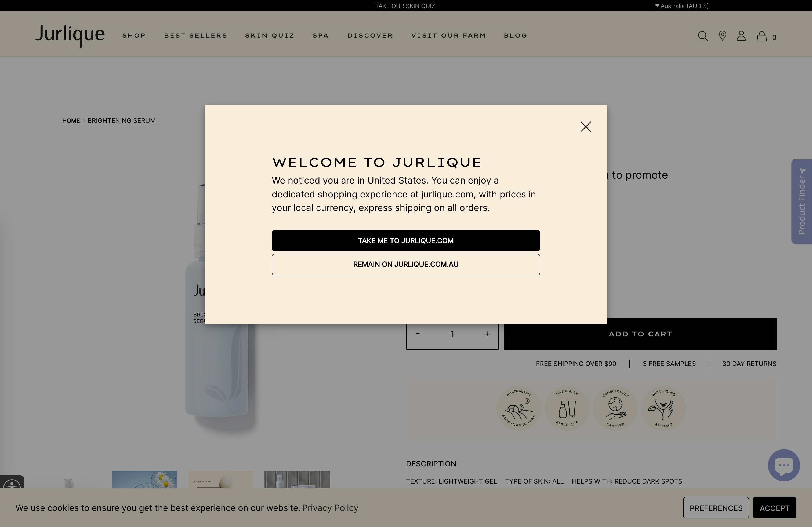The width and height of the screenshot is (812, 527).
Task: Increase quantity with the plus stepper
Action: [x=487, y=334]
